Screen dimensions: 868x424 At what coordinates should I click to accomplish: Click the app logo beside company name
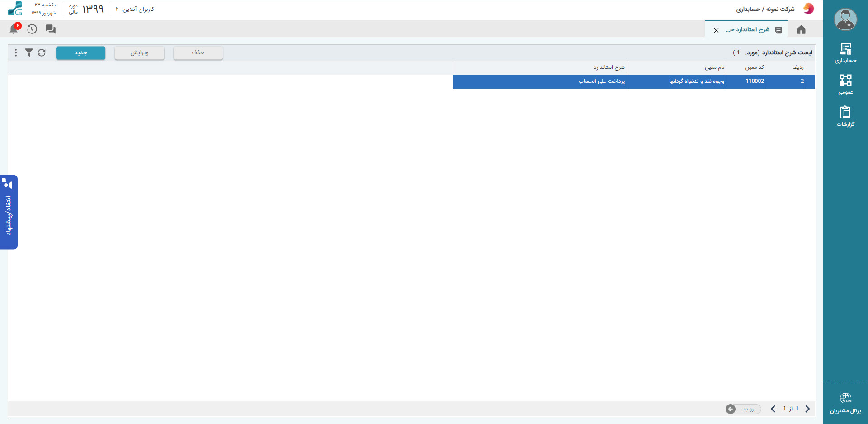pyautogui.click(x=808, y=9)
